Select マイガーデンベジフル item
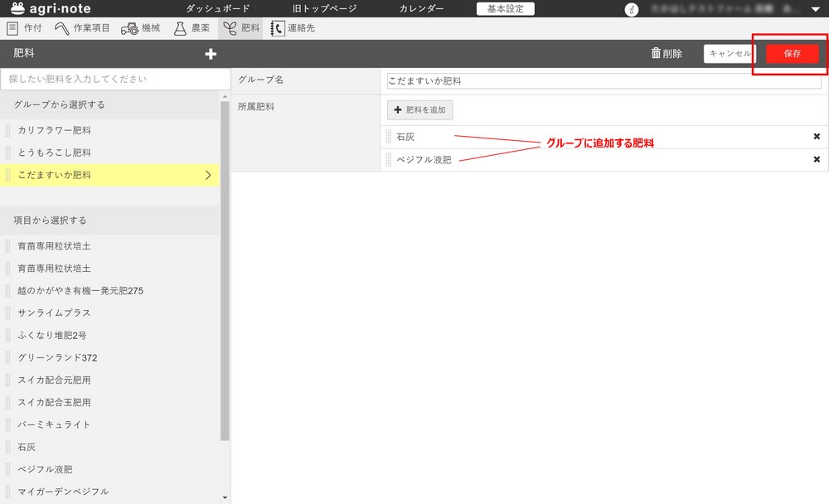Viewport: 829px width, 504px height. point(109,492)
